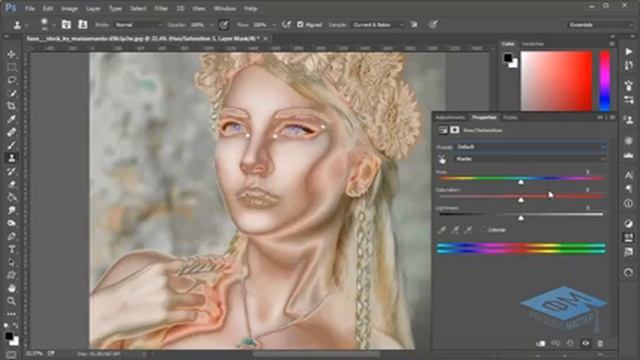This screenshot has width=640, height=360.
Task: Open the Preset dropdown showing Default
Action: [530, 147]
